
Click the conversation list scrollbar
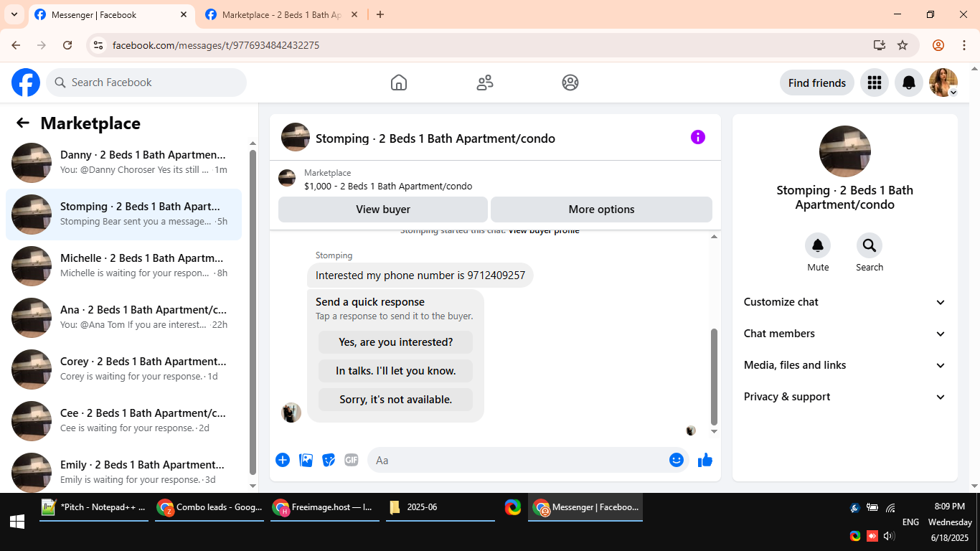[x=253, y=311]
